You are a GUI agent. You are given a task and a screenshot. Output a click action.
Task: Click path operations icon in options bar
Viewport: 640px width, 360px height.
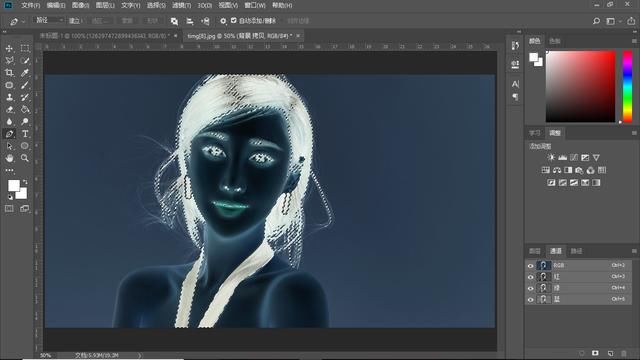174,21
